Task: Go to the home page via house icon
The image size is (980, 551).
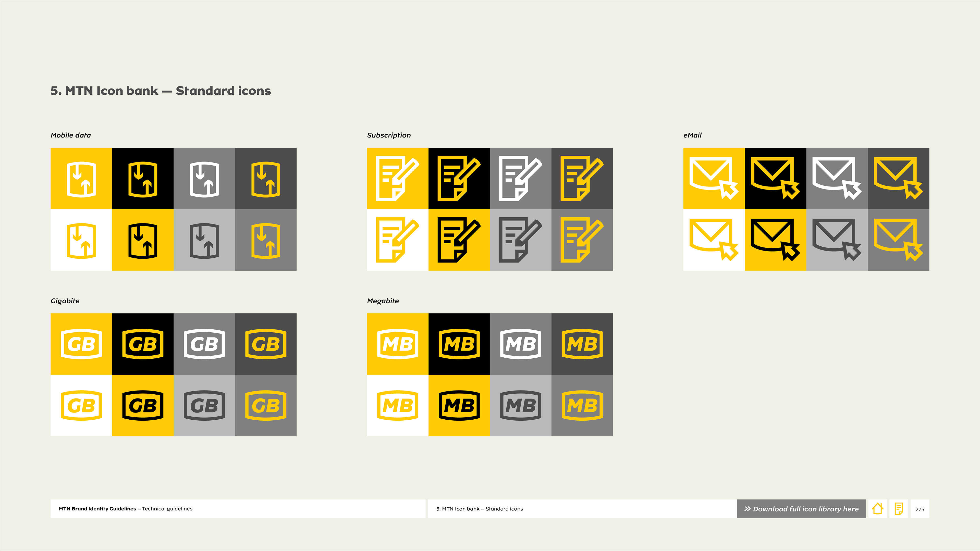Action: [x=878, y=509]
